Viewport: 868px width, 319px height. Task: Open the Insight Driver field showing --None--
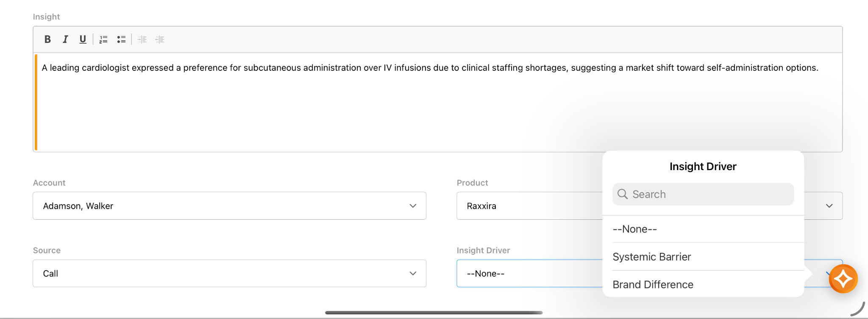pyautogui.click(x=529, y=273)
